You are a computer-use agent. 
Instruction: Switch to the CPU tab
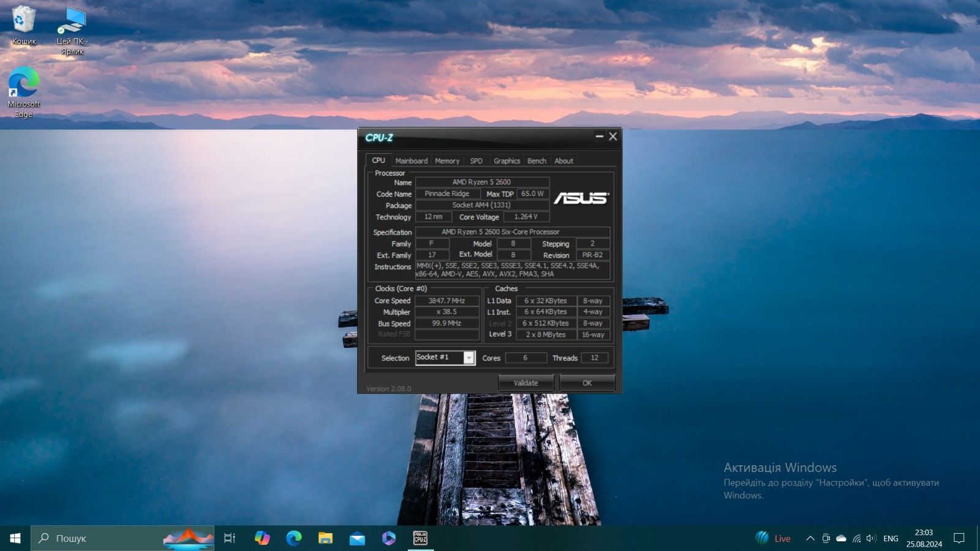click(379, 160)
